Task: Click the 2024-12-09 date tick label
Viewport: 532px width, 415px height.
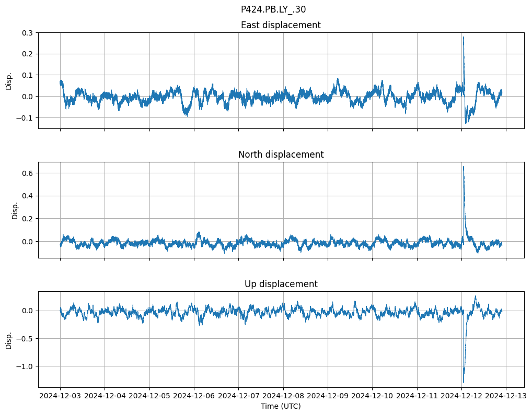Action: pos(328,396)
